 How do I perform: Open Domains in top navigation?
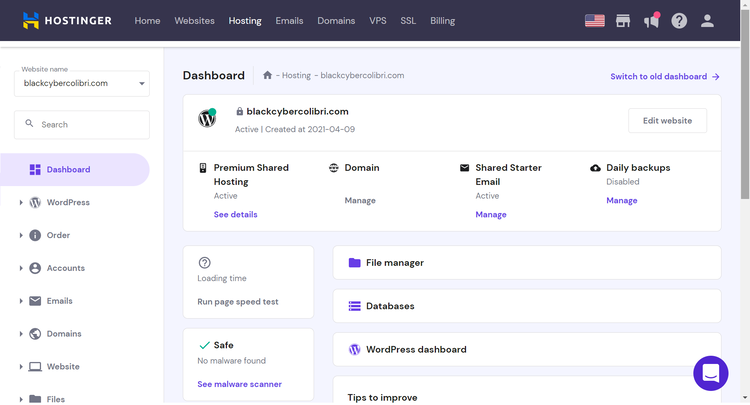click(336, 21)
